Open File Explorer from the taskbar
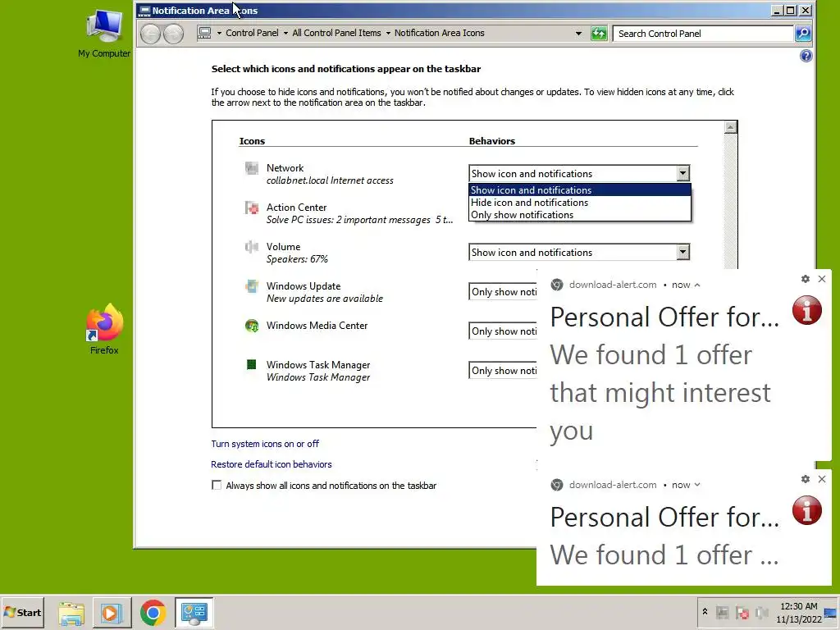The width and height of the screenshot is (840, 630). (71, 613)
